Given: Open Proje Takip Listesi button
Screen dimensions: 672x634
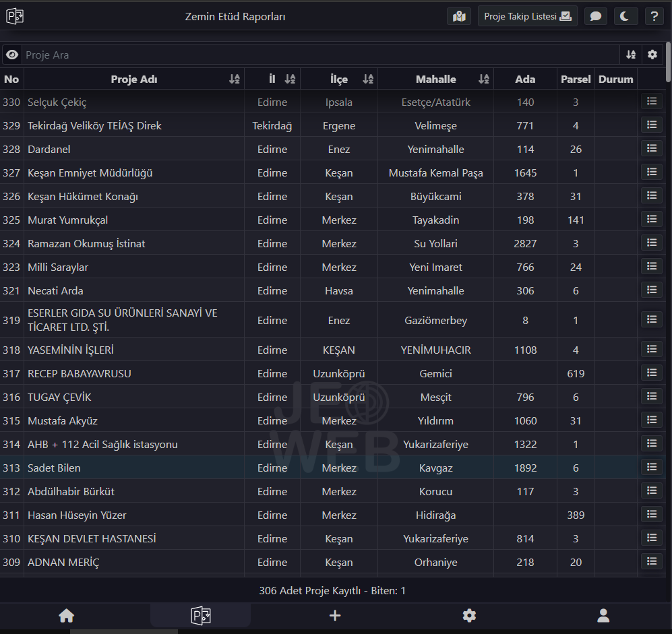Looking at the screenshot, I should pos(527,16).
